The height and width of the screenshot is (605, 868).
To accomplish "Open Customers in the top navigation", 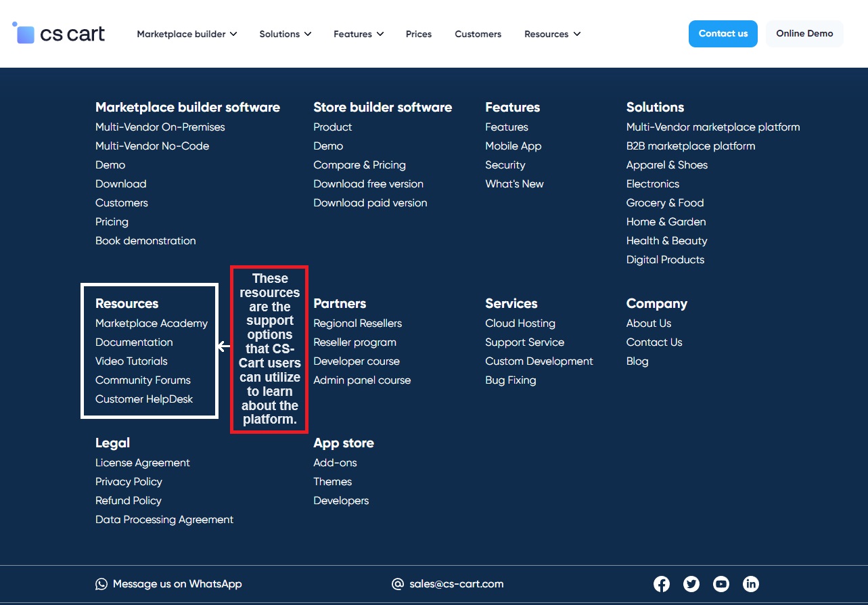I will click(478, 34).
